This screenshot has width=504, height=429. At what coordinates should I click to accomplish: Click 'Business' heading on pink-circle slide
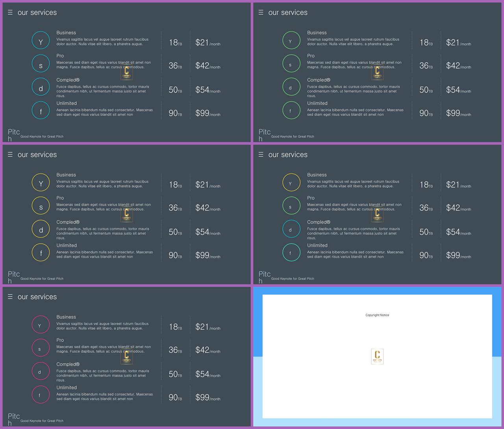[x=66, y=317]
